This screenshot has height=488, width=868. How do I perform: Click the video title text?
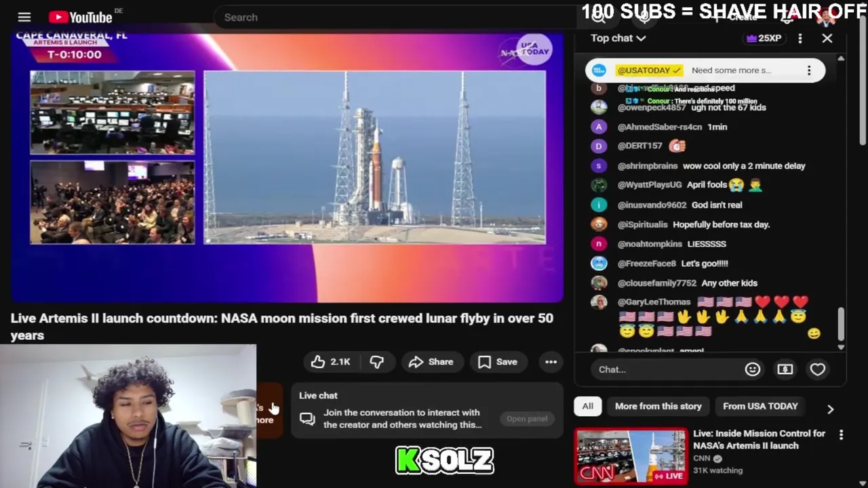click(x=282, y=327)
